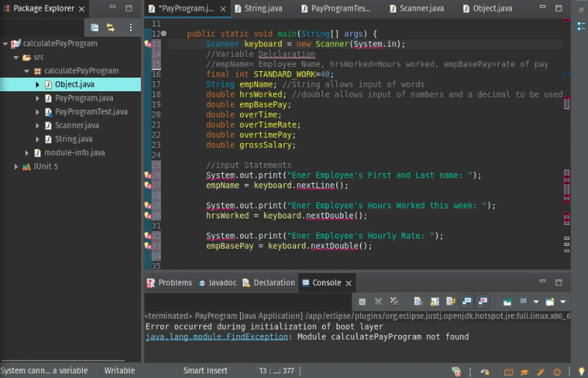Viewport: 588px width, 378px height.
Task: Toggle Show Console on Standard Error
Action: point(483,302)
